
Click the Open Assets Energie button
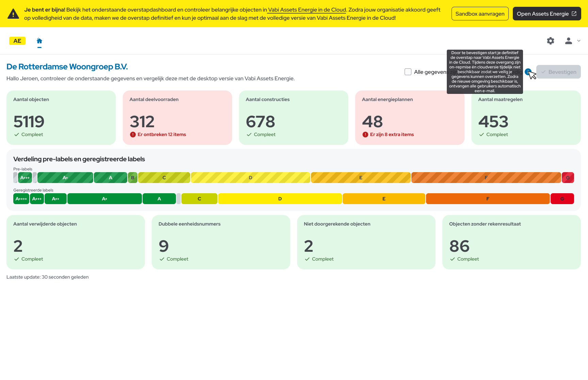point(546,14)
